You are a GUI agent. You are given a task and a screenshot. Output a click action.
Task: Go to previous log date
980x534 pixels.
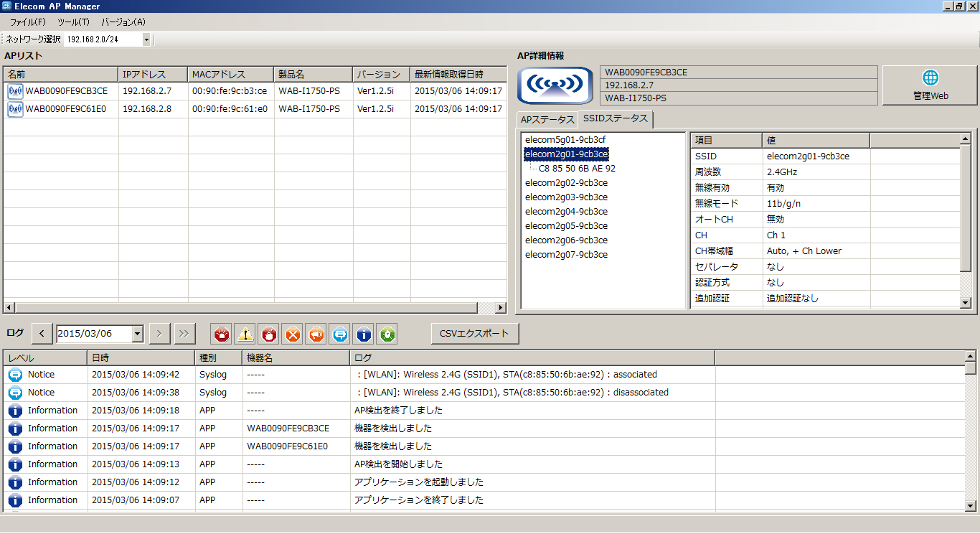pos(42,334)
